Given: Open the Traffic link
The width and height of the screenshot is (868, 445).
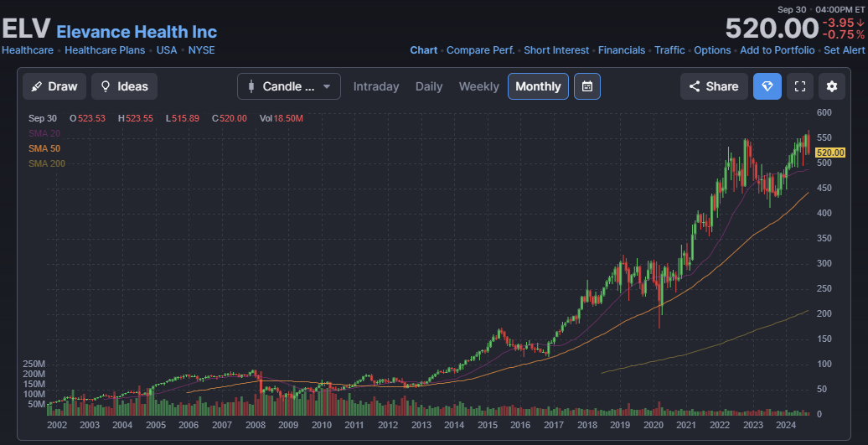Looking at the screenshot, I should click(x=669, y=49).
